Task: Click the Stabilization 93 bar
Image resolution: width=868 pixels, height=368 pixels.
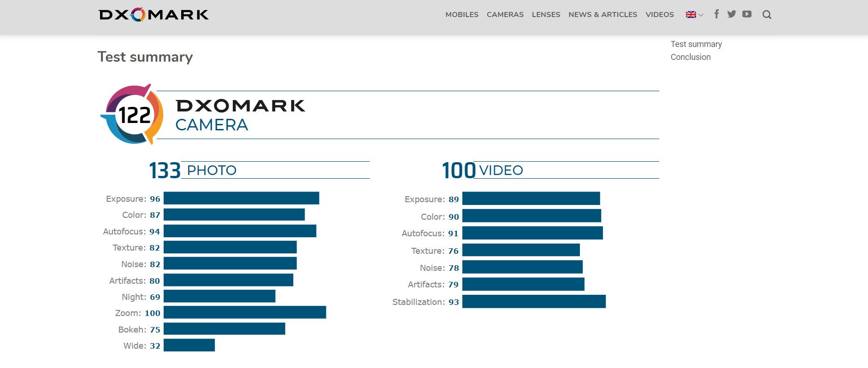Action: click(x=534, y=301)
